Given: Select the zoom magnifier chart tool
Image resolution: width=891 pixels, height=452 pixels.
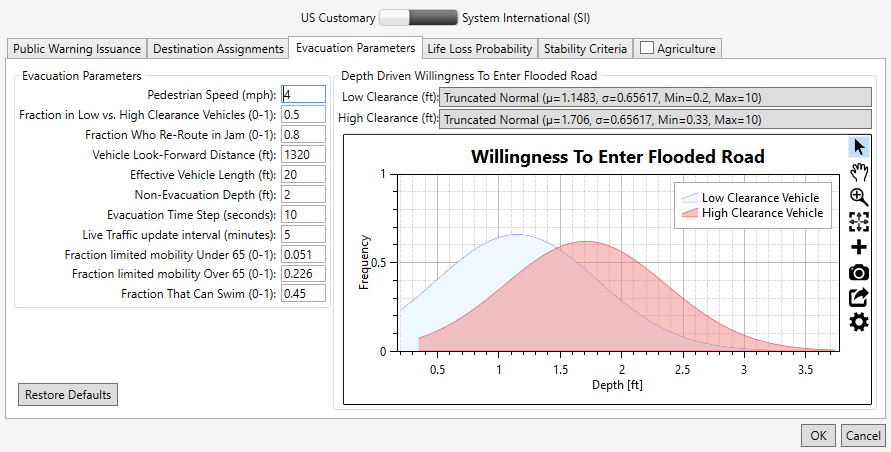Looking at the screenshot, I should coord(859,197).
